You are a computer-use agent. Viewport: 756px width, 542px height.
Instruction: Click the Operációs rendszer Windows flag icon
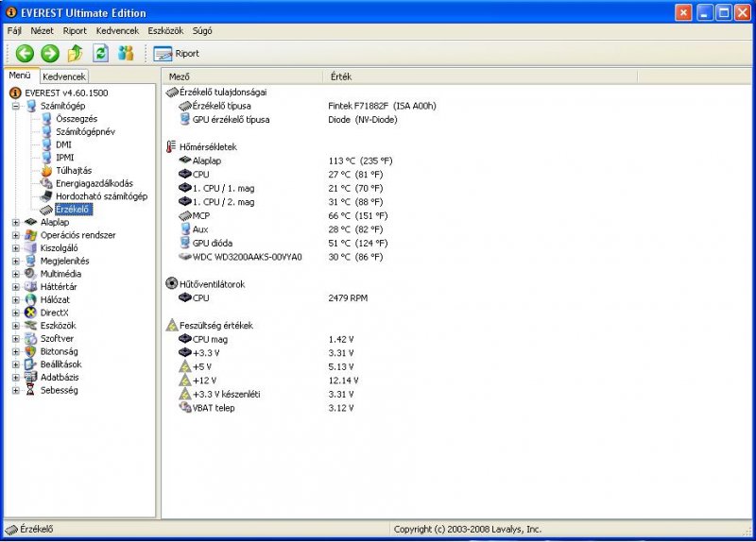(x=31, y=235)
